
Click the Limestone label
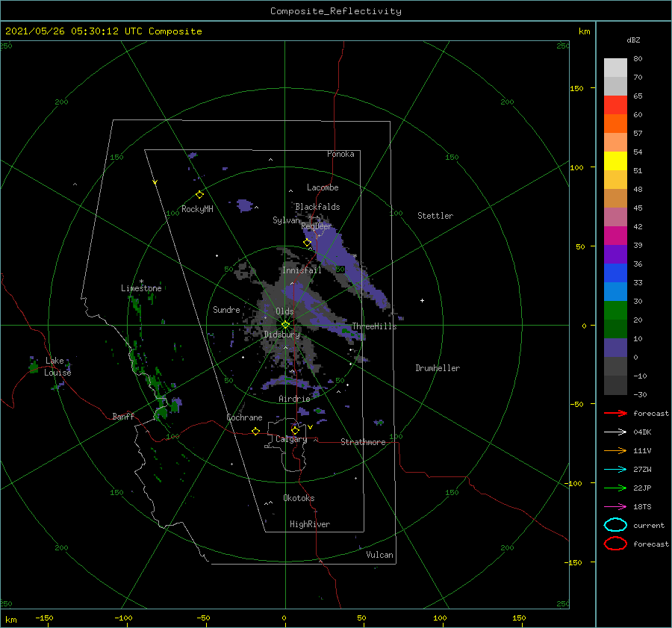pyautogui.click(x=141, y=288)
